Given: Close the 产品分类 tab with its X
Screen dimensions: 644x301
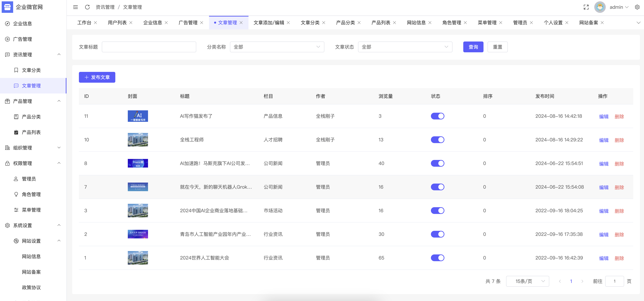Looking at the screenshot, I should click(x=359, y=23).
